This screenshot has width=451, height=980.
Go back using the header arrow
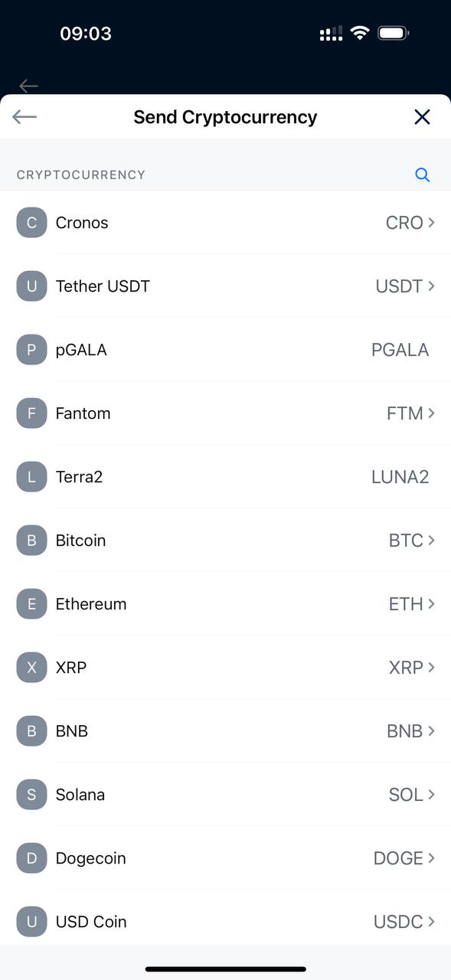point(25,116)
